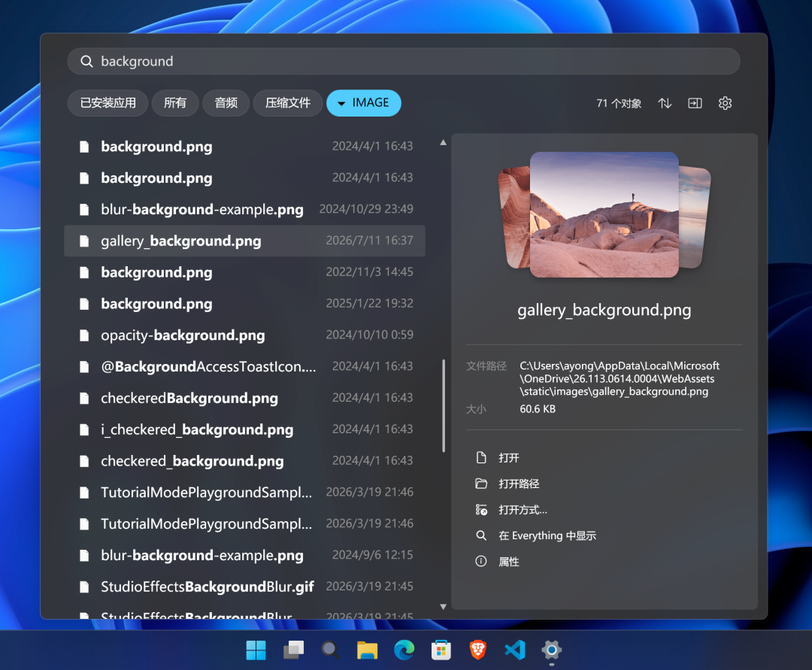Viewport: 812px width, 670px height.
Task: Open Microsoft Store from taskbar
Action: [x=441, y=650]
